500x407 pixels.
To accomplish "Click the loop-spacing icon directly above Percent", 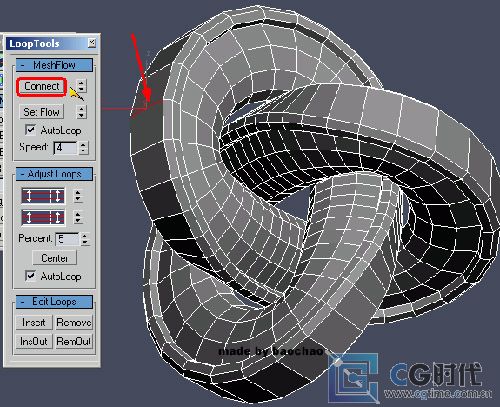I will (x=43, y=218).
